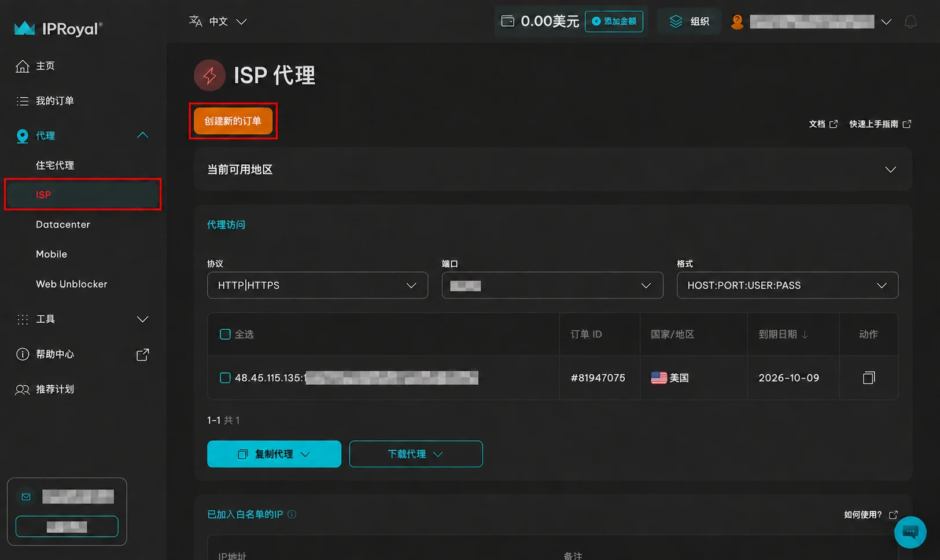Click the home icon in sidebar
The height and width of the screenshot is (560, 940).
coord(23,66)
